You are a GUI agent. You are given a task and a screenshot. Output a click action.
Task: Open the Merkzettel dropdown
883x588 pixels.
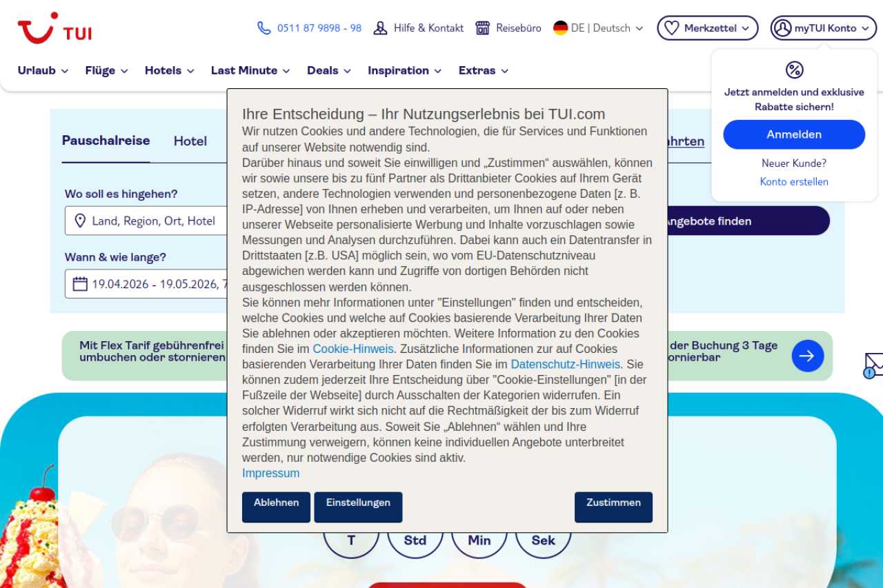708,28
